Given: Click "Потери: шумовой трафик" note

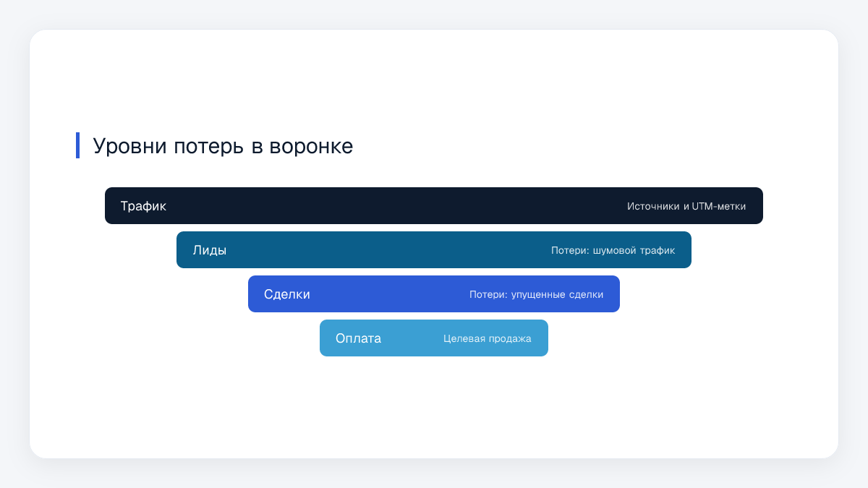Looking at the screenshot, I should pos(613,250).
